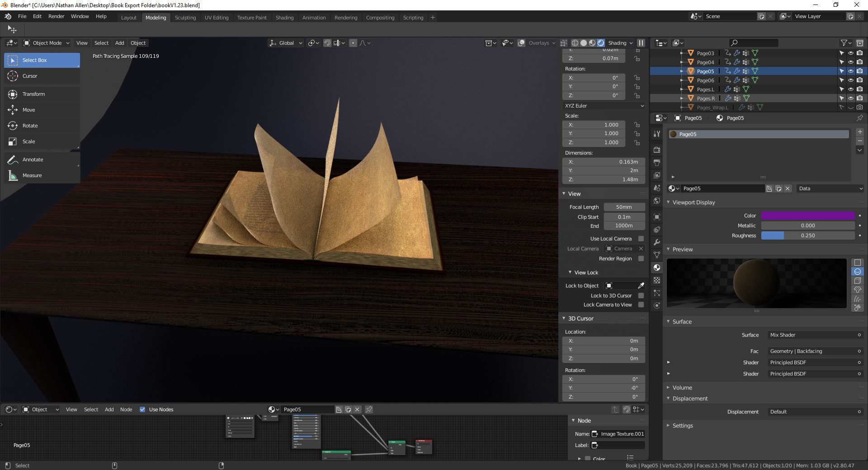Open the XYZ Euler rotation mode dropdown
868x470 pixels.
tap(604, 106)
